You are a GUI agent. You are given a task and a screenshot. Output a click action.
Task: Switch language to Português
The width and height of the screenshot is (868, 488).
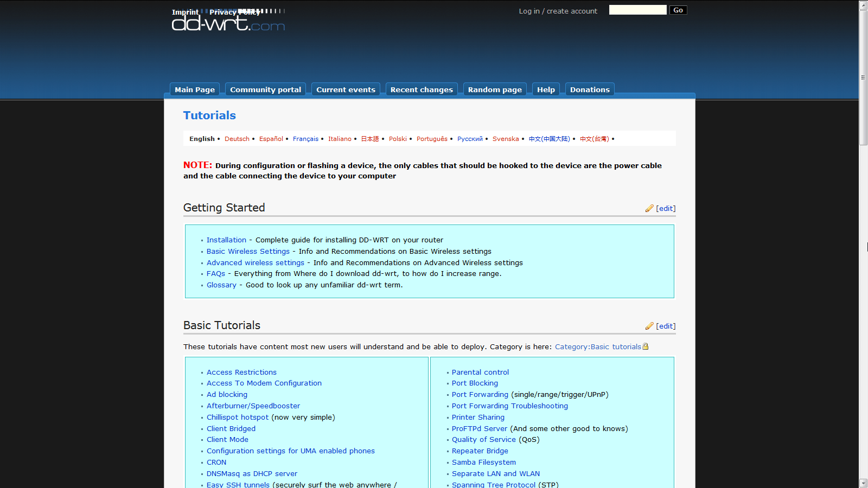pos(432,139)
